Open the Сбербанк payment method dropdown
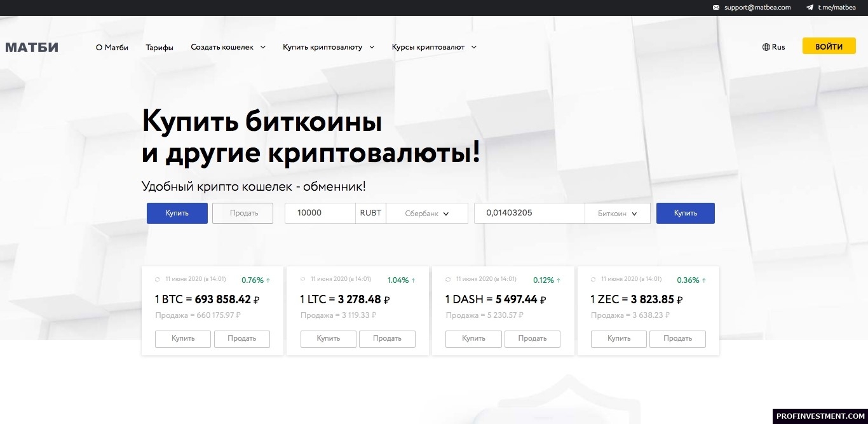868x424 pixels. click(427, 214)
